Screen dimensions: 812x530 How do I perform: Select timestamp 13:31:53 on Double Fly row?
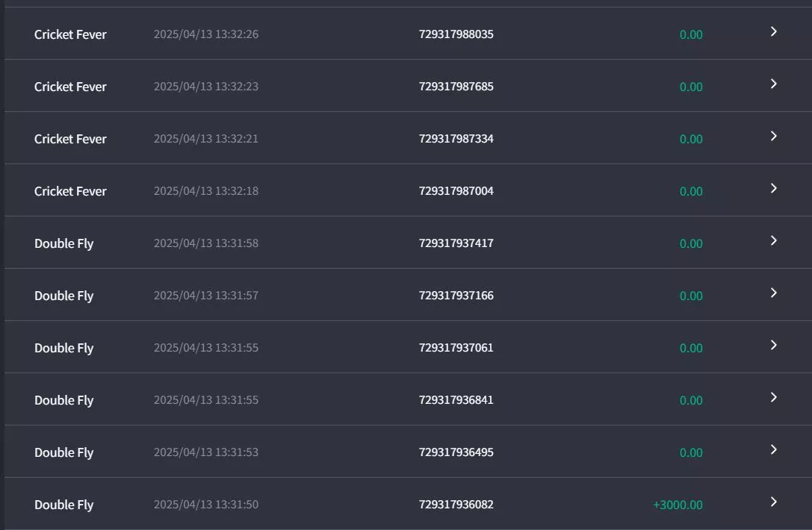point(206,452)
